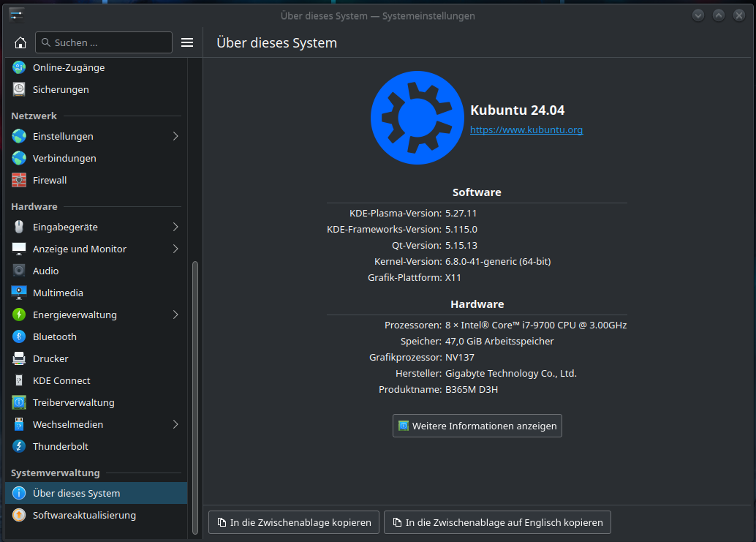The height and width of the screenshot is (542, 756).
Task: Select the Thunderbolt icon
Action: tap(19, 446)
